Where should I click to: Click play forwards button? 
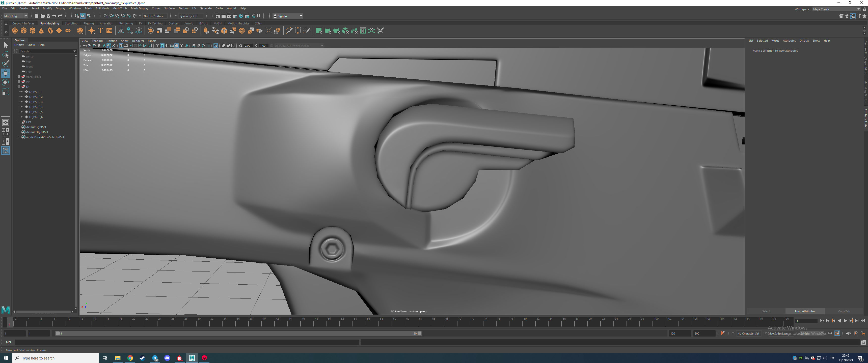pos(845,321)
